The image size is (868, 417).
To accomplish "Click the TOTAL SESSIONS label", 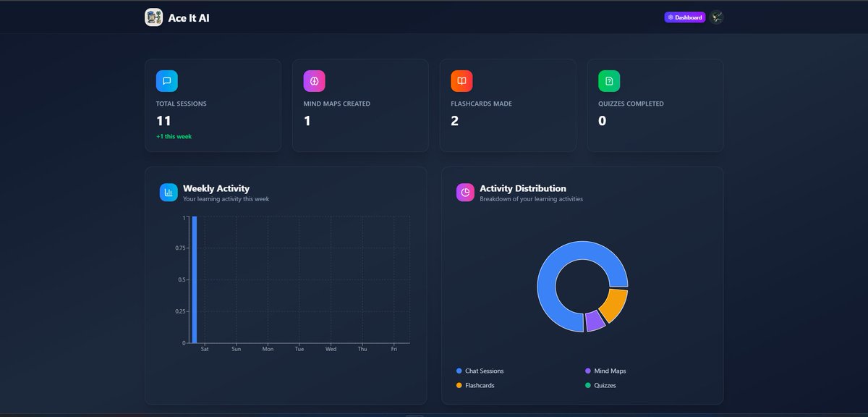I will click(182, 104).
